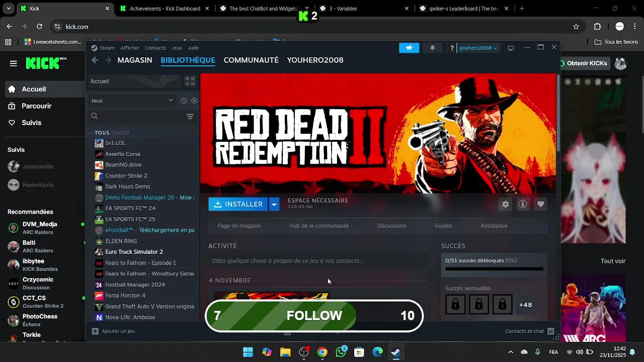Image resolution: width=644 pixels, height=362 pixels.
Task: Open game settings gear for Red Dead Redemption
Action: tap(505, 204)
